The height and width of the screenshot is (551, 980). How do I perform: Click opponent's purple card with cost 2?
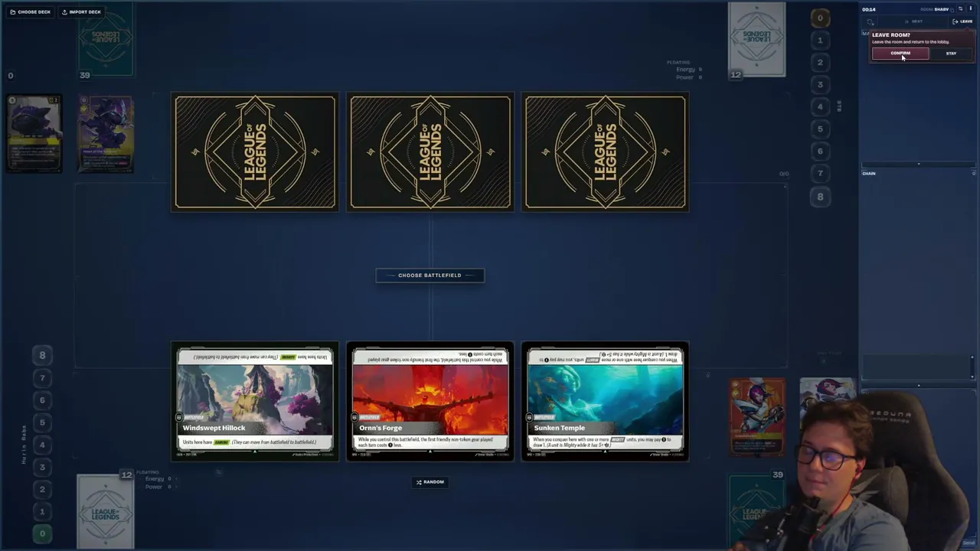pos(34,134)
